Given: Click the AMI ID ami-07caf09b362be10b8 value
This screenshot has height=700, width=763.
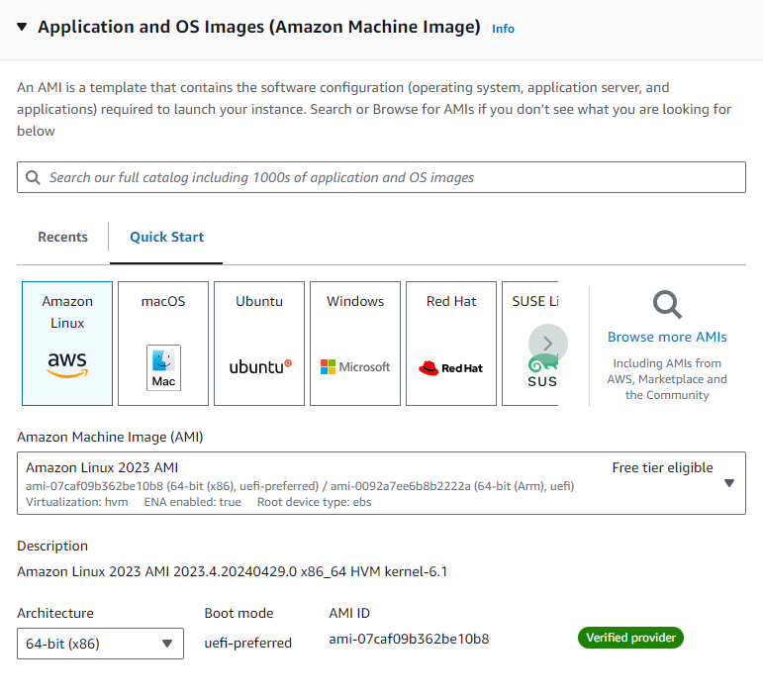Looking at the screenshot, I should [409, 639].
